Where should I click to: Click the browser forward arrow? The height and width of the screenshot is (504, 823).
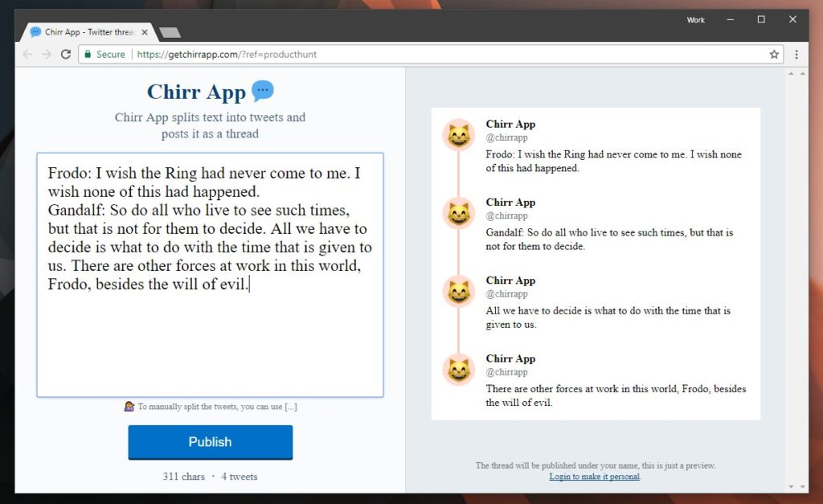tap(47, 54)
